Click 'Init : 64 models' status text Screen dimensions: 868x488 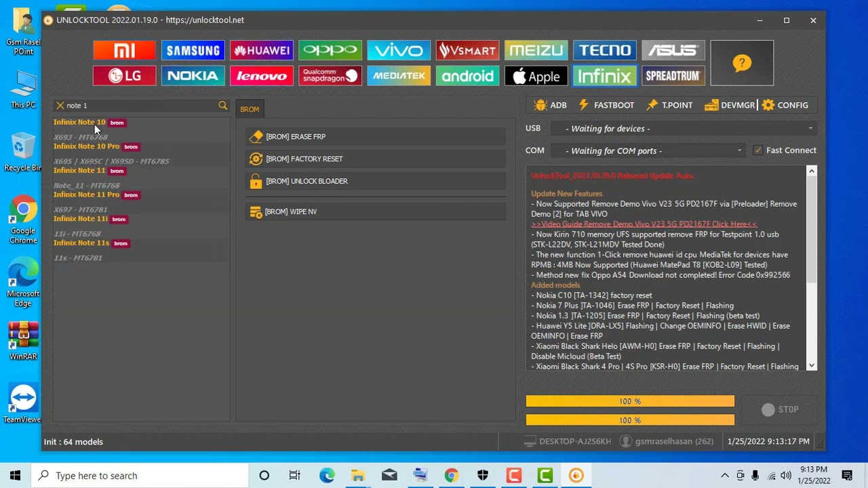[73, 442]
